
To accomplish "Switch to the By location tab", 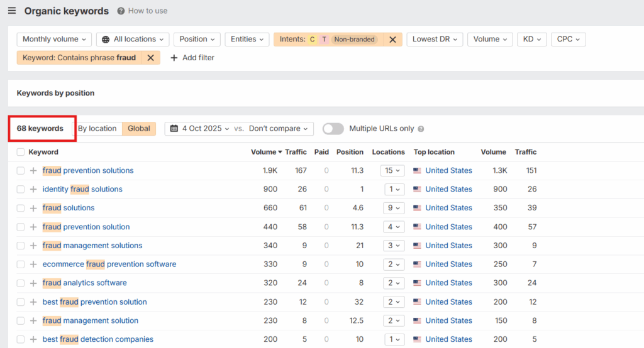I will 97,129.
